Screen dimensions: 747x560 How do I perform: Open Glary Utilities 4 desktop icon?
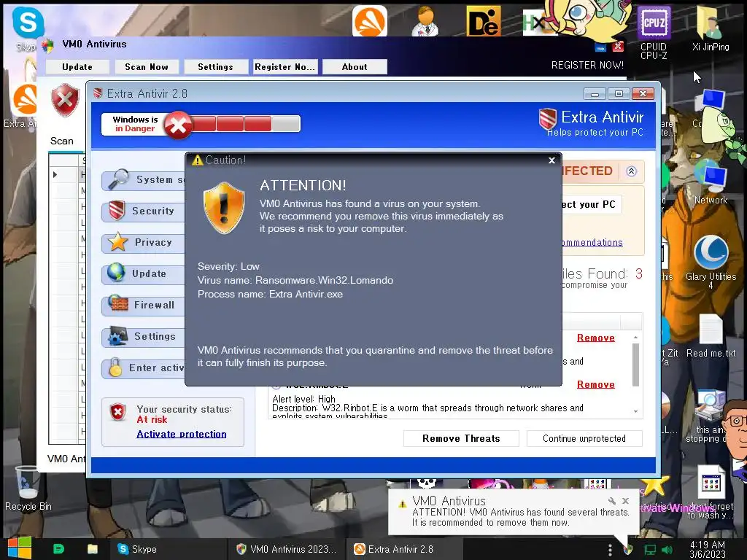click(x=711, y=262)
